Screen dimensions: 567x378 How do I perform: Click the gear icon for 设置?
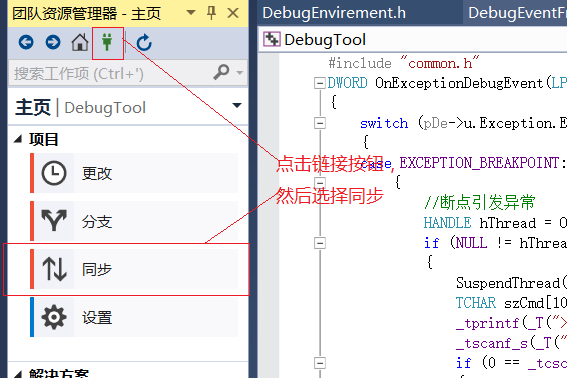54,317
